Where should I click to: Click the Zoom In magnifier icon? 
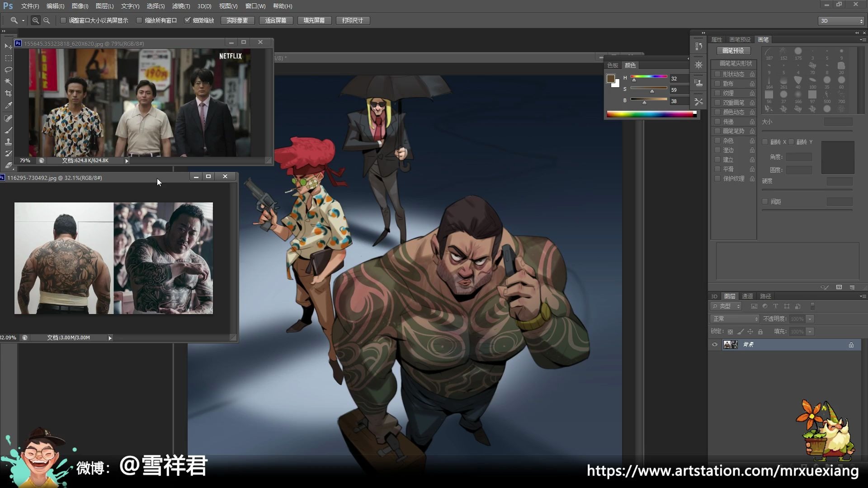[35, 20]
